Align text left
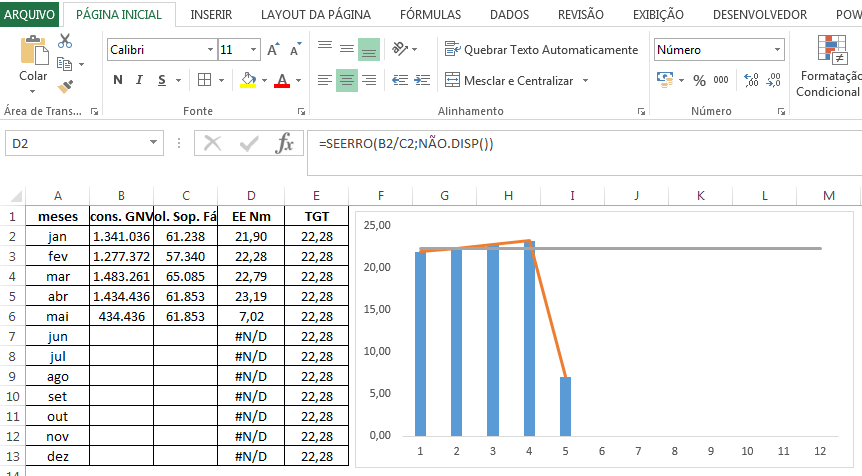This screenshot has width=862, height=476. coord(325,80)
